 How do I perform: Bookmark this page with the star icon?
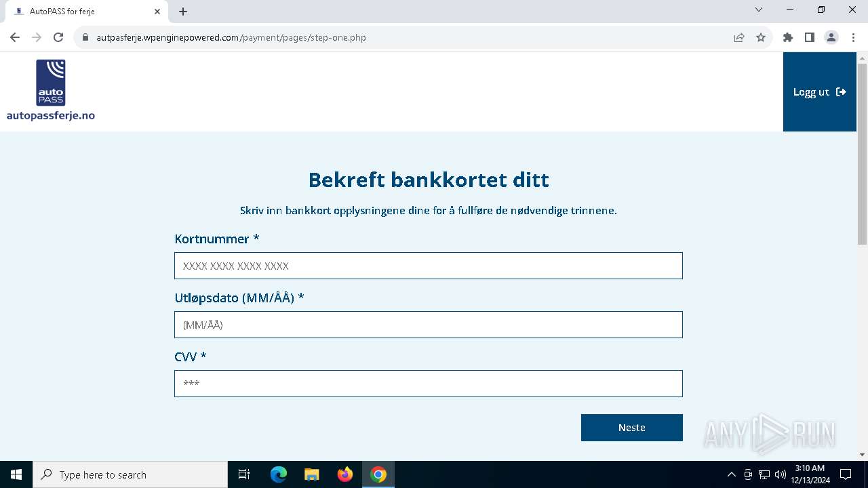pyautogui.click(x=761, y=37)
